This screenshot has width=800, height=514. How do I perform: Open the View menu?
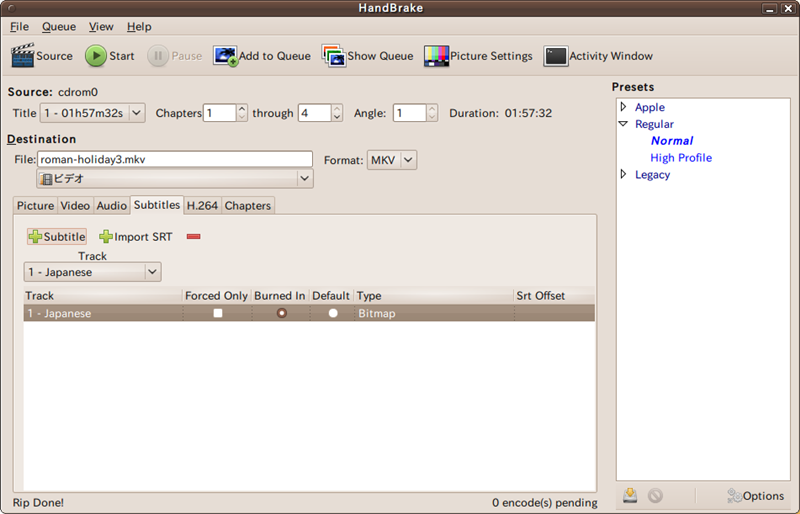pos(101,27)
